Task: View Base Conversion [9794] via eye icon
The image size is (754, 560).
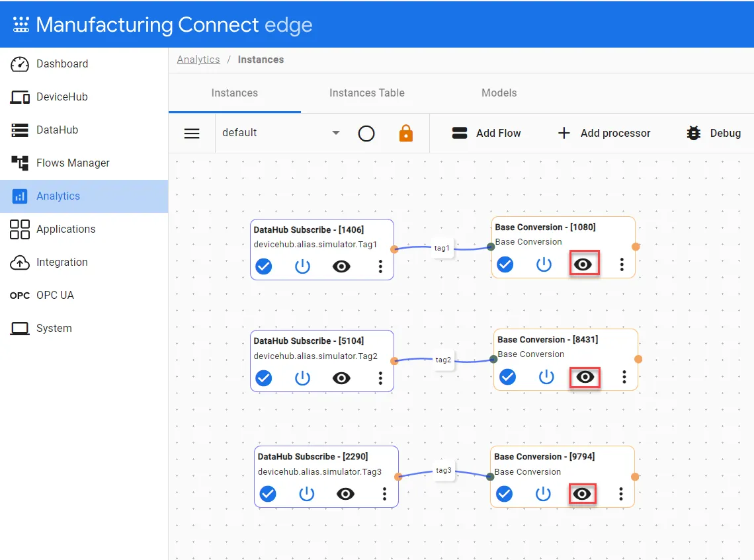Action: pos(582,494)
